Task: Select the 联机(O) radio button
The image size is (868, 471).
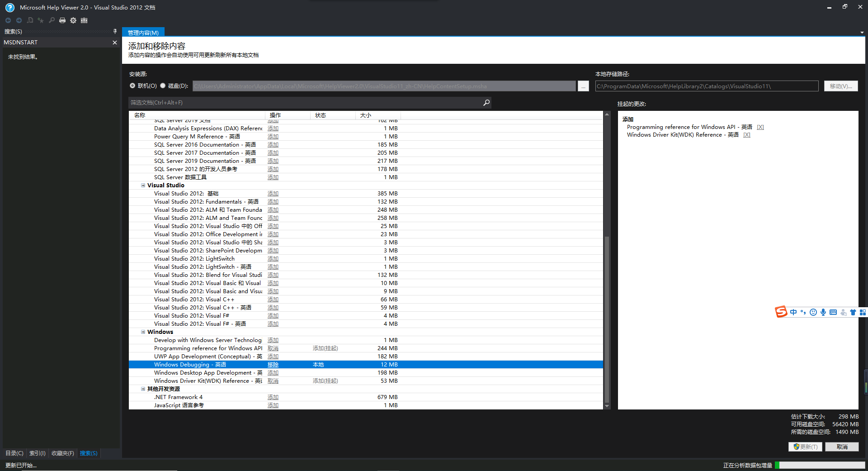Action: (x=132, y=86)
